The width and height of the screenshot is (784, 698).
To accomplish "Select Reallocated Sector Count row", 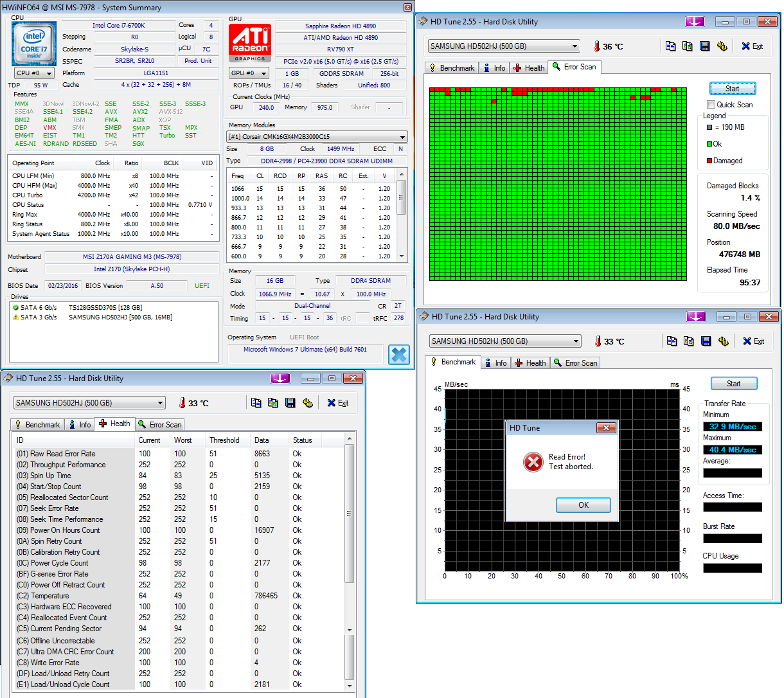I will pos(179,497).
